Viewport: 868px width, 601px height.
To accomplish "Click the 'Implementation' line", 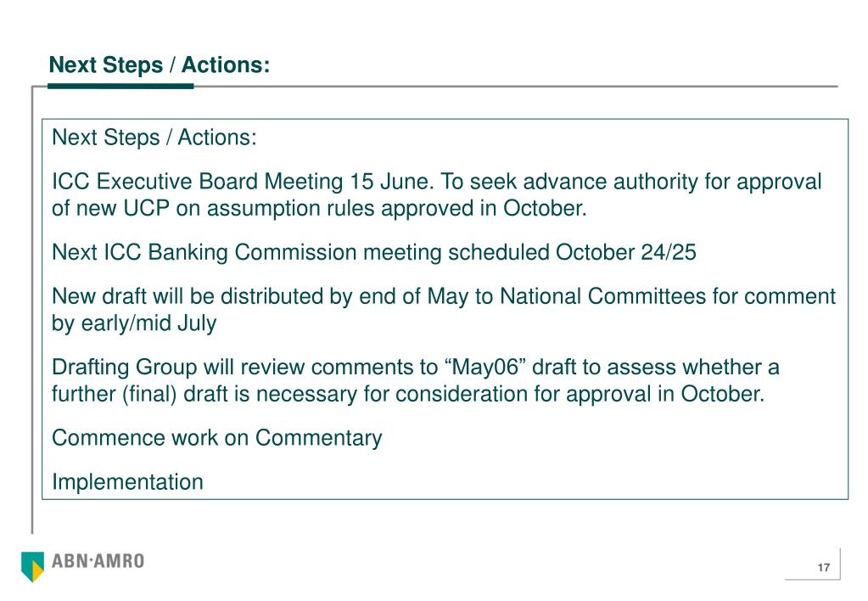I will 127,482.
